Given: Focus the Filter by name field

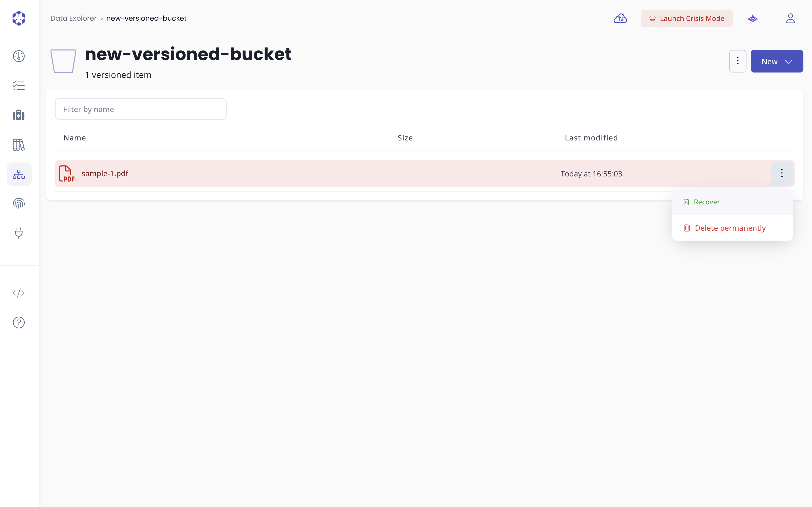Looking at the screenshot, I should [x=140, y=109].
